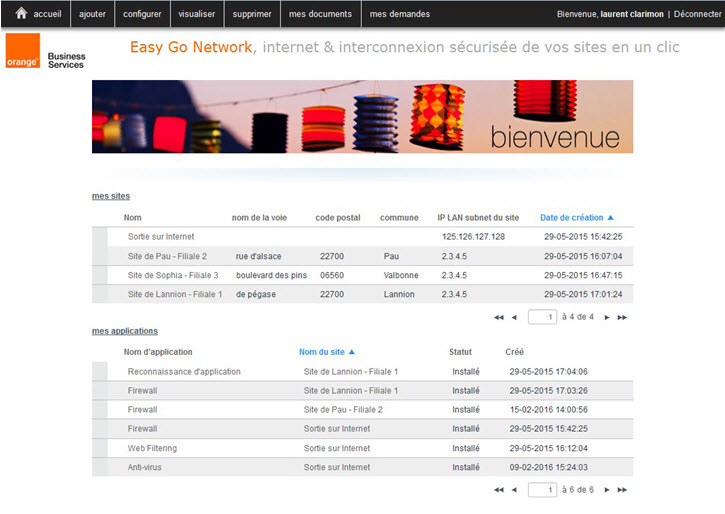This screenshot has width=725, height=514.
Task: Click page number field in mes sites pager
Action: 542,317
